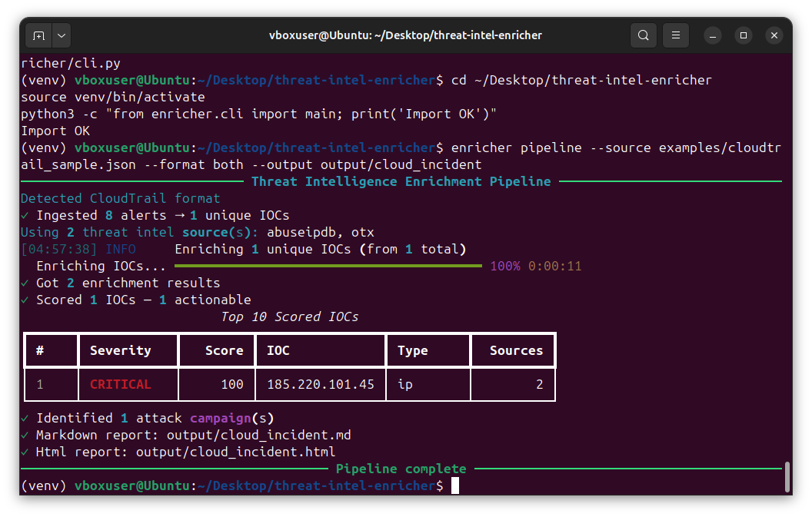Click the score value 100

point(232,385)
